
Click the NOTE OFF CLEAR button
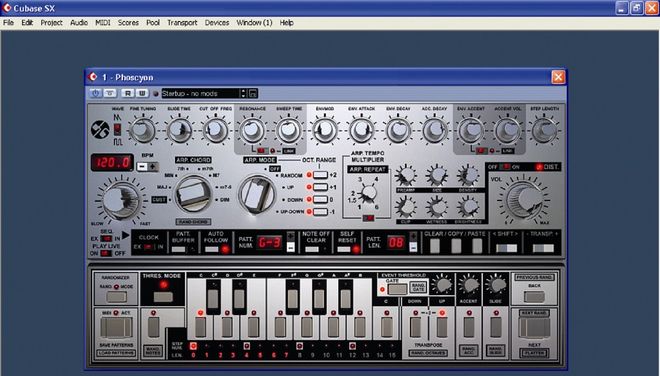click(312, 249)
